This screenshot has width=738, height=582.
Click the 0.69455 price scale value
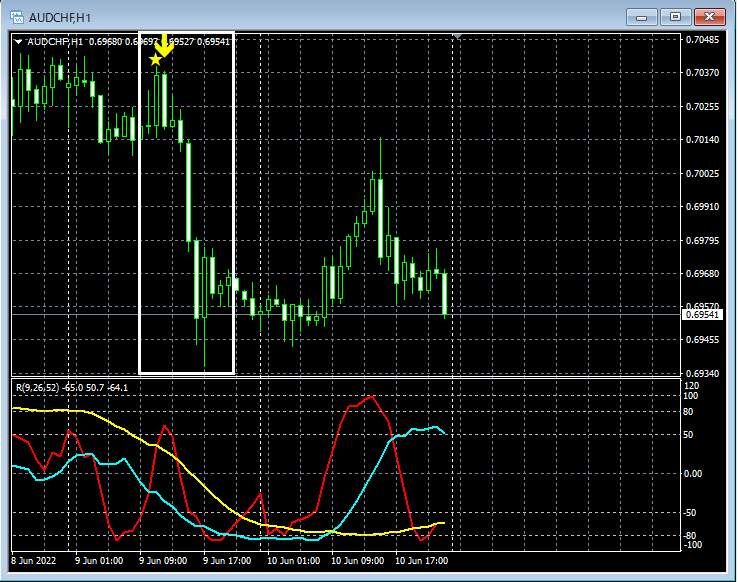pyautogui.click(x=702, y=340)
